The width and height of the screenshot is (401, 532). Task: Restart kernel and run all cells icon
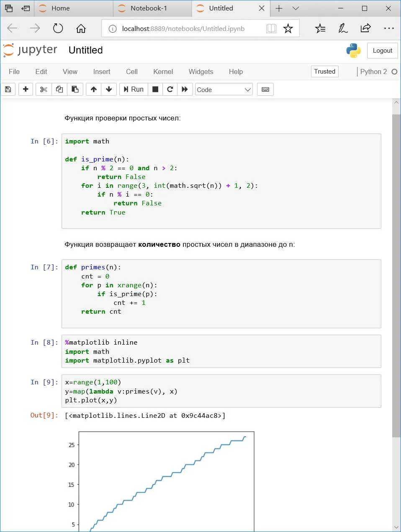pyautogui.click(x=185, y=89)
